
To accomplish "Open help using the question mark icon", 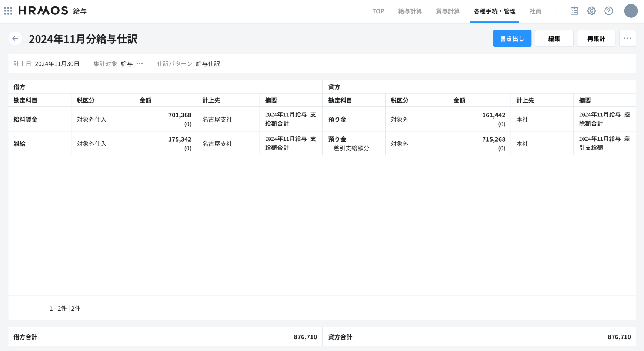I will coord(608,11).
